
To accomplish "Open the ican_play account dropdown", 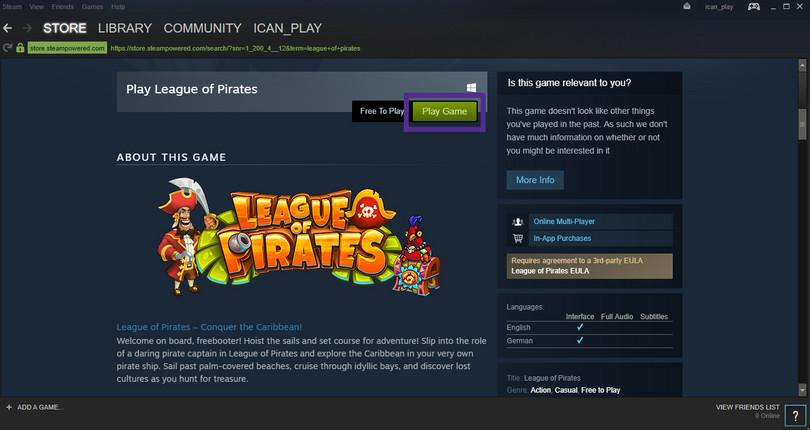I will pyautogui.click(x=719, y=7).
